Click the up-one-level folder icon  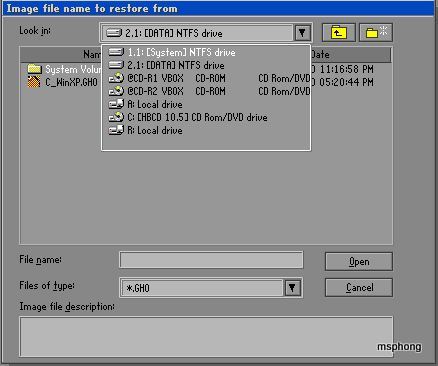click(x=339, y=33)
